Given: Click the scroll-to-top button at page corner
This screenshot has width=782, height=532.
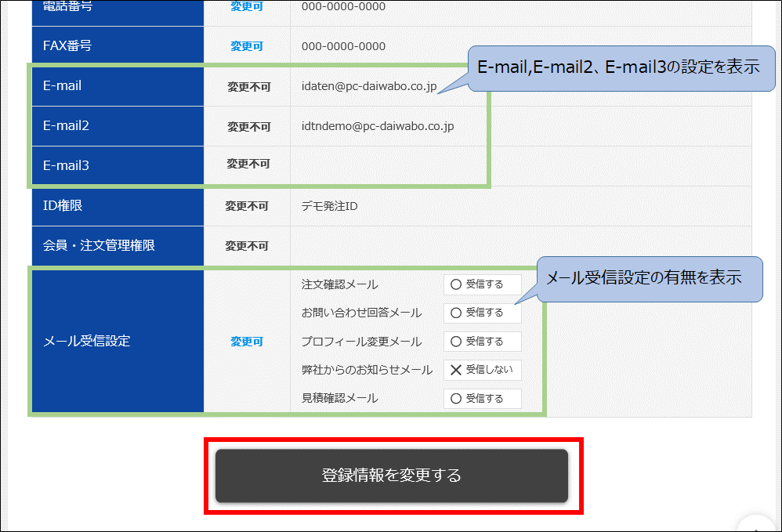Looking at the screenshot, I should (x=756, y=525).
